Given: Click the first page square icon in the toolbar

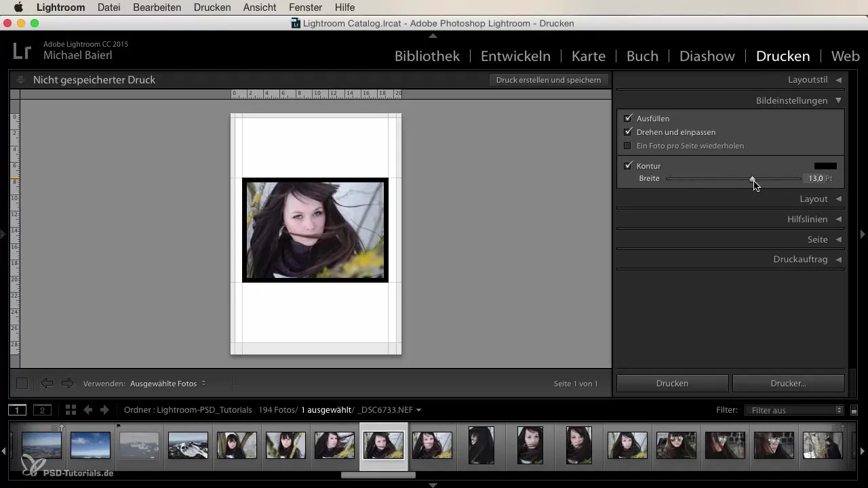Looking at the screenshot, I should (x=22, y=384).
